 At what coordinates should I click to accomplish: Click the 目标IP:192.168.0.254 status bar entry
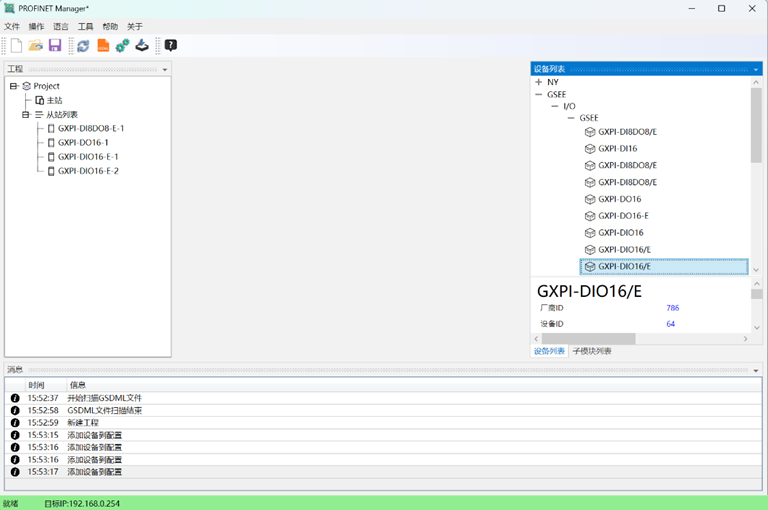(82, 504)
